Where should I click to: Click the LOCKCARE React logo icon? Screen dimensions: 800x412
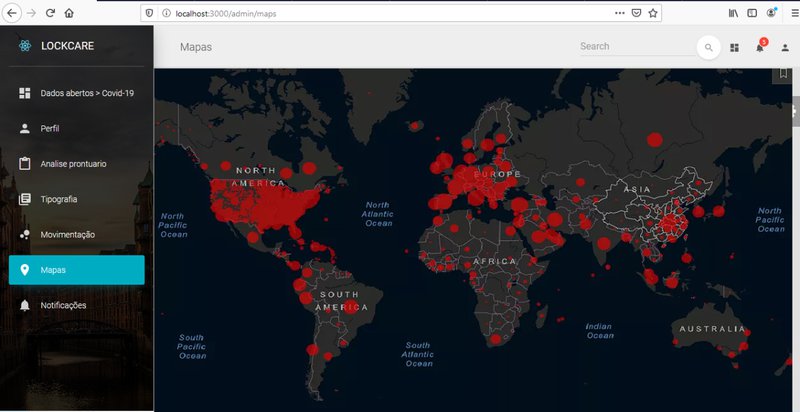tap(24, 46)
